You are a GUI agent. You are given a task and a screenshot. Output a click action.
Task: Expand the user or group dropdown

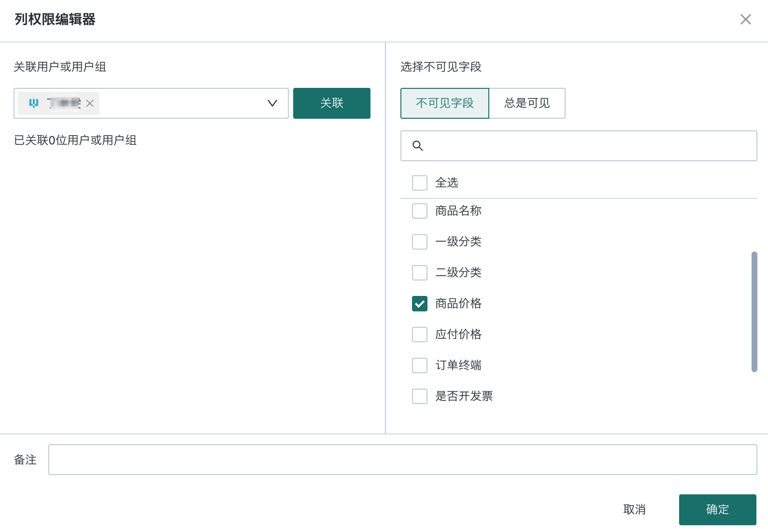272,103
